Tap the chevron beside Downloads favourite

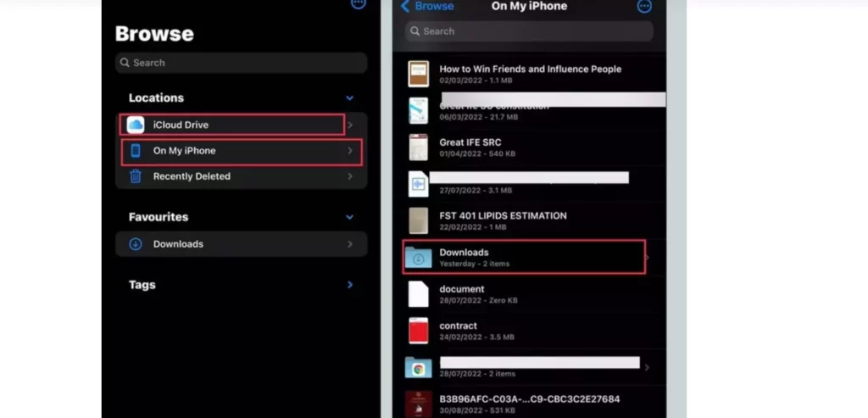(x=350, y=244)
